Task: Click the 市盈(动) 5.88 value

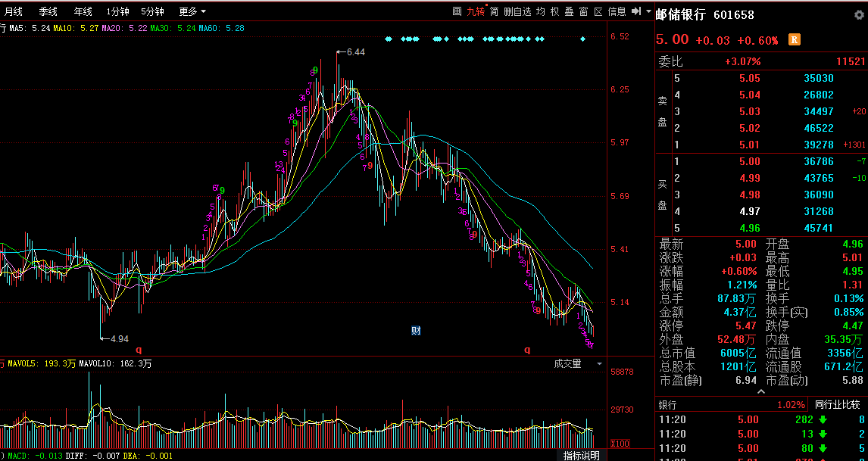Action: click(x=852, y=380)
